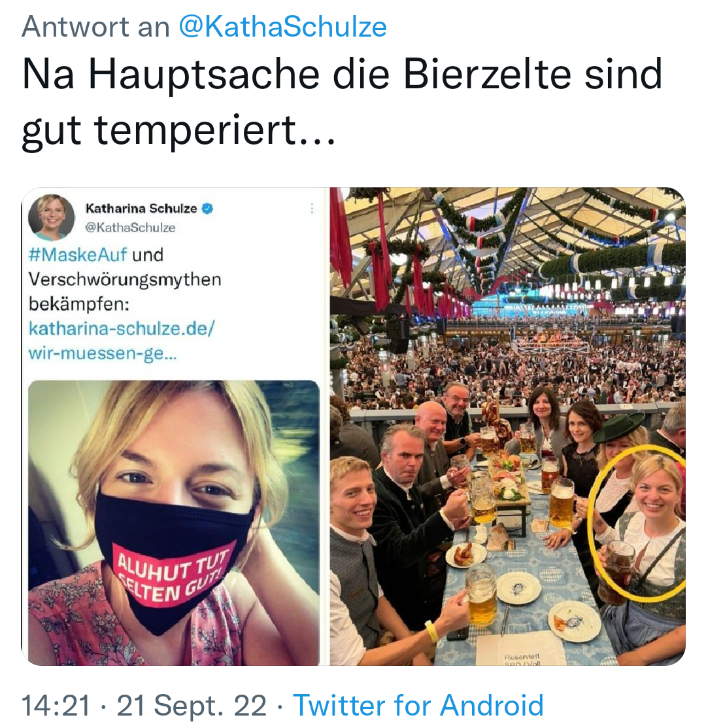Click the wir-muessen-ge... truncated link line
Screen dimensions: 706x728
103,353
